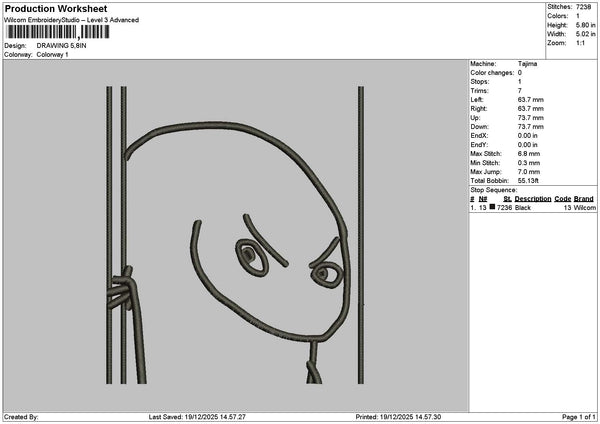
Task: Click the 'Created By:' footer label
Action: pos(21,417)
